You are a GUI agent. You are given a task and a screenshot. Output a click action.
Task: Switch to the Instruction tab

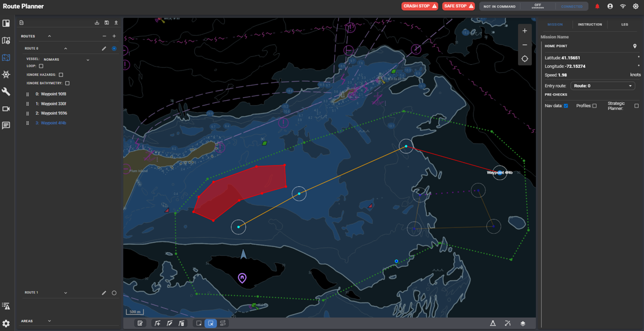(590, 24)
